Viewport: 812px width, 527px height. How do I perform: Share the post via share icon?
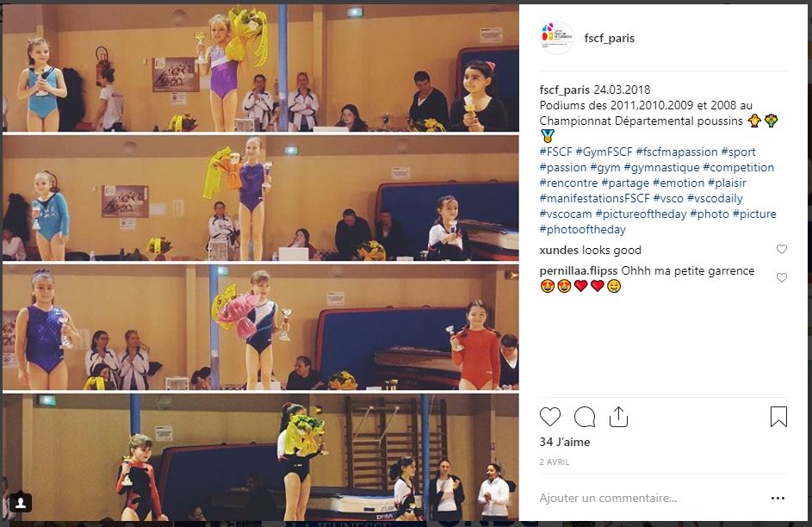[618, 417]
